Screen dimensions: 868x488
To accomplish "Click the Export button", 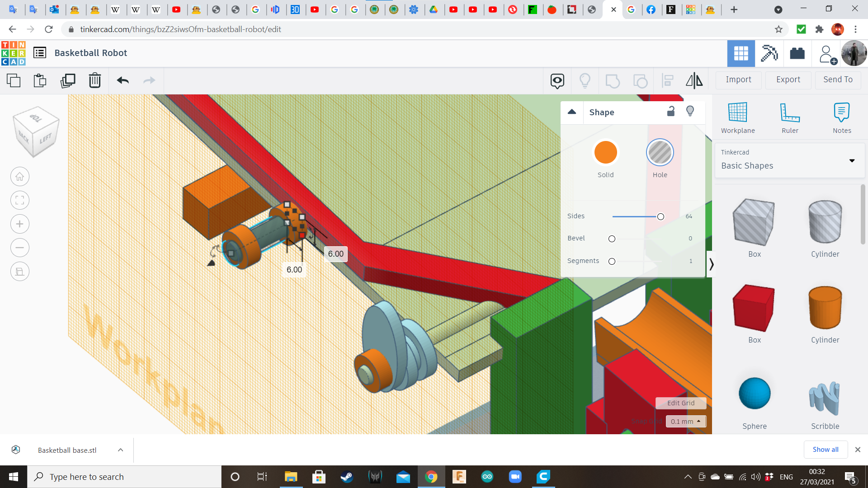I will pyautogui.click(x=788, y=80).
